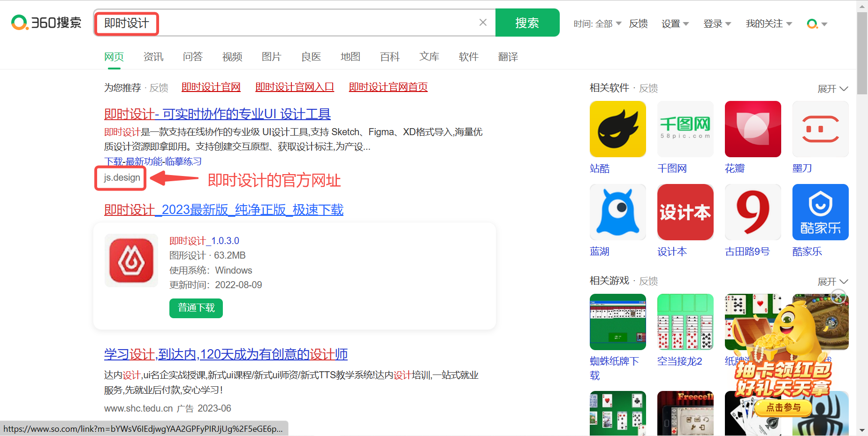This screenshot has width=868, height=436.
Task: Switch to the 地图 tab
Action: coord(350,57)
